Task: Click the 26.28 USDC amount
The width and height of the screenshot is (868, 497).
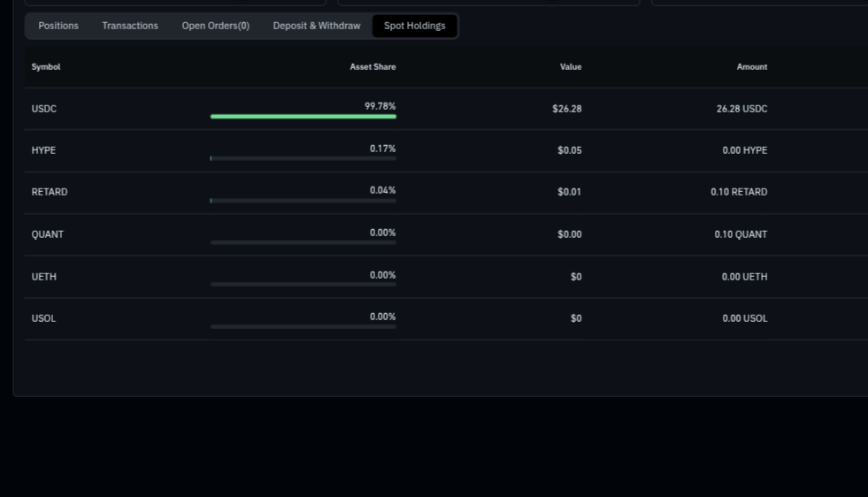Action: (x=741, y=109)
